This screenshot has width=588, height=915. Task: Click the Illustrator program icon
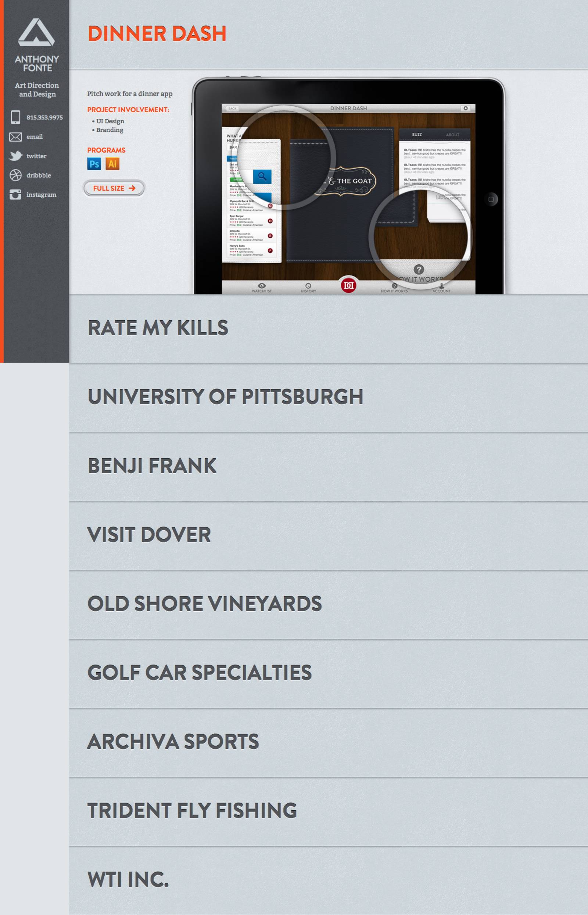click(x=112, y=164)
